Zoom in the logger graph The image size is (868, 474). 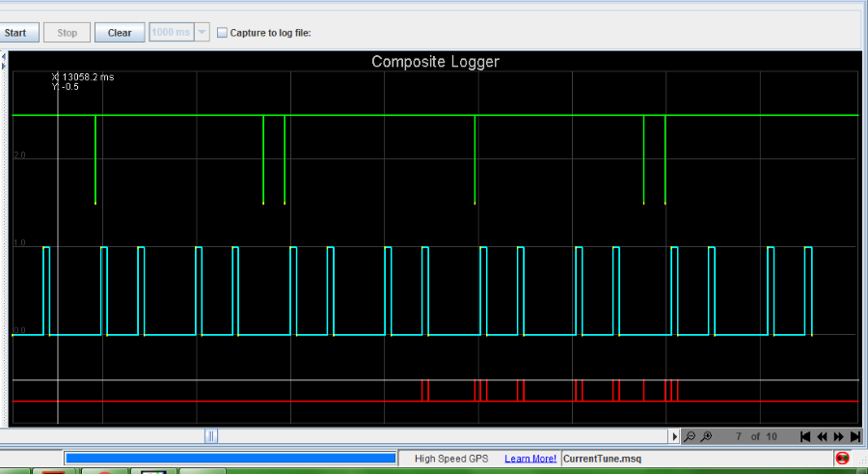(x=706, y=437)
